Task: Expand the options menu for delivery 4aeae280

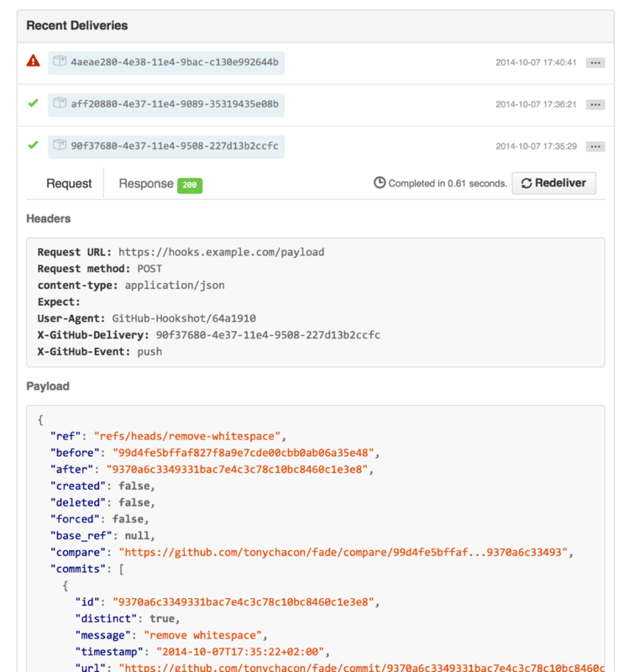Action: click(x=595, y=62)
